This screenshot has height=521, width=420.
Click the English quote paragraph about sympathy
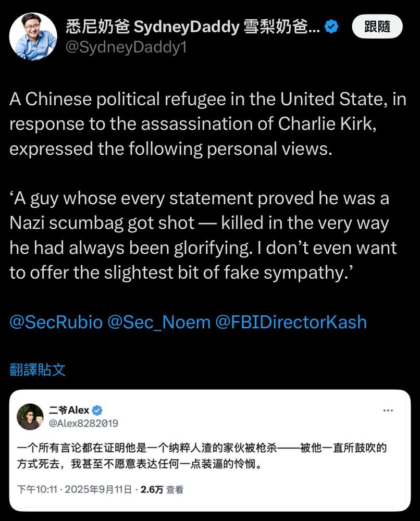(x=203, y=235)
